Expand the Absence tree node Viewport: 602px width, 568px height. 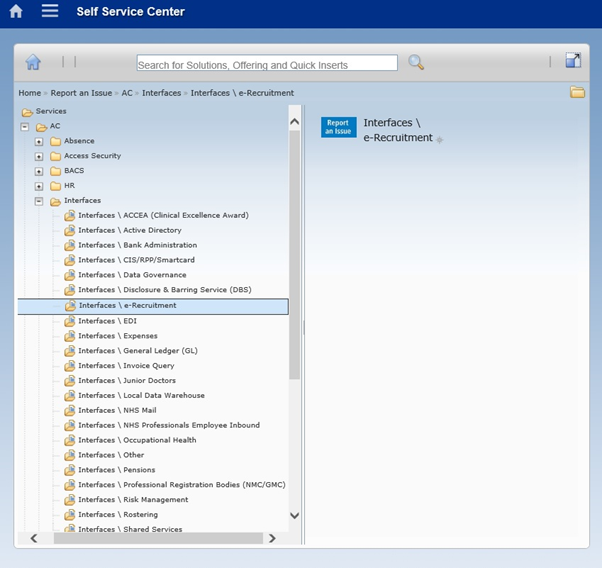click(39, 142)
